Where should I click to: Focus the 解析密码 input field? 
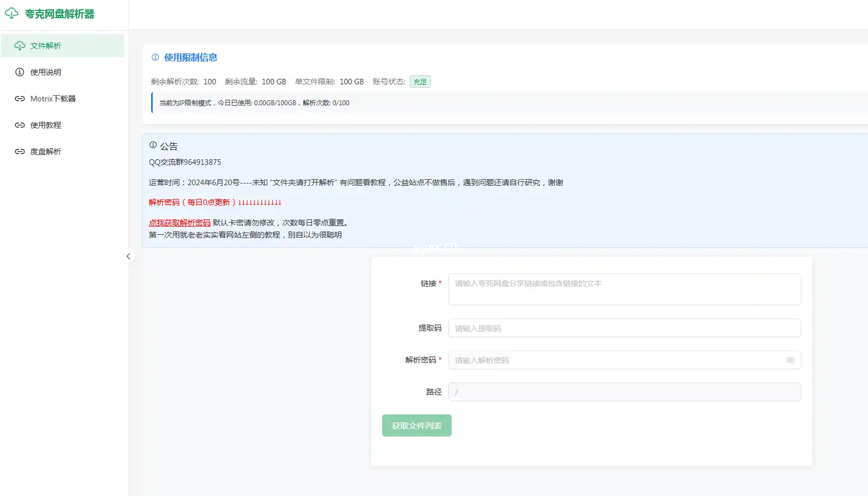click(x=615, y=360)
